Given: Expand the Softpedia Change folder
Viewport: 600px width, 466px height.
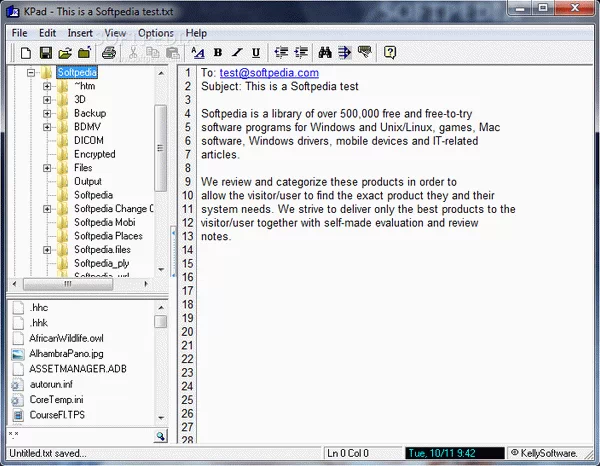Looking at the screenshot, I should pos(47,209).
